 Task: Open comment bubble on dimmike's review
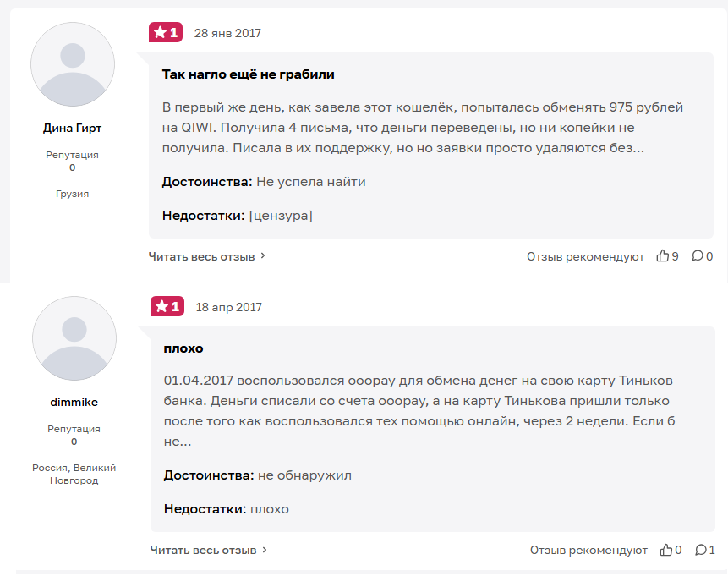(x=701, y=550)
